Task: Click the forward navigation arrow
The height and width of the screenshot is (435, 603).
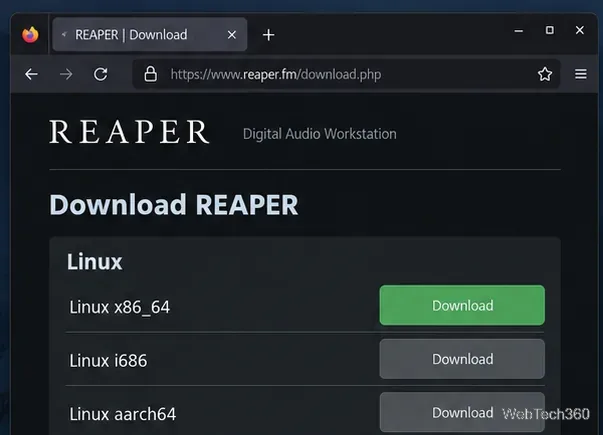Action: [x=66, y=74]
